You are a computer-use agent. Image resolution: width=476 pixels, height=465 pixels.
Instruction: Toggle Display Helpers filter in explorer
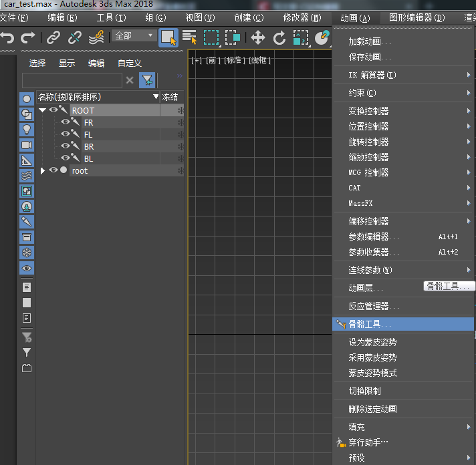[x=27, y=160]
